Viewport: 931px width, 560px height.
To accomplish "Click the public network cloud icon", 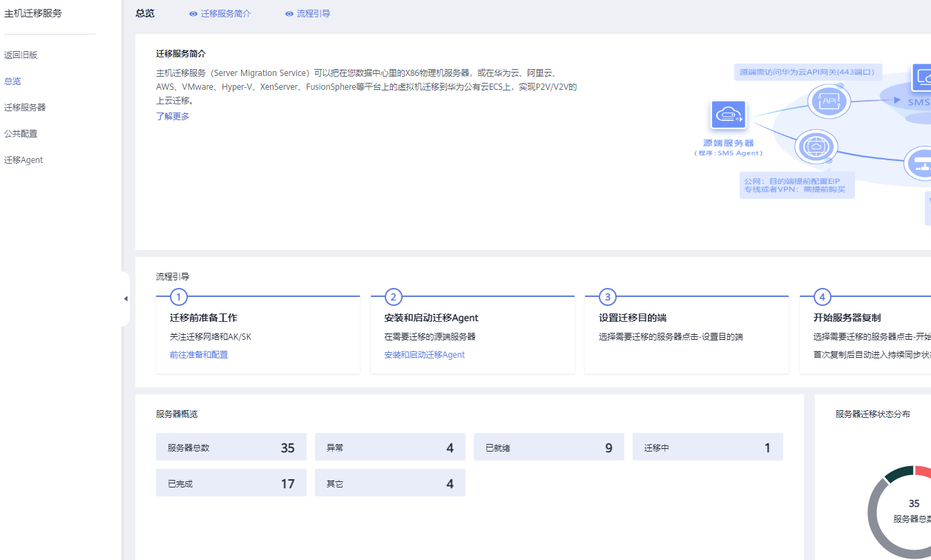I will (x=817, y=147).
